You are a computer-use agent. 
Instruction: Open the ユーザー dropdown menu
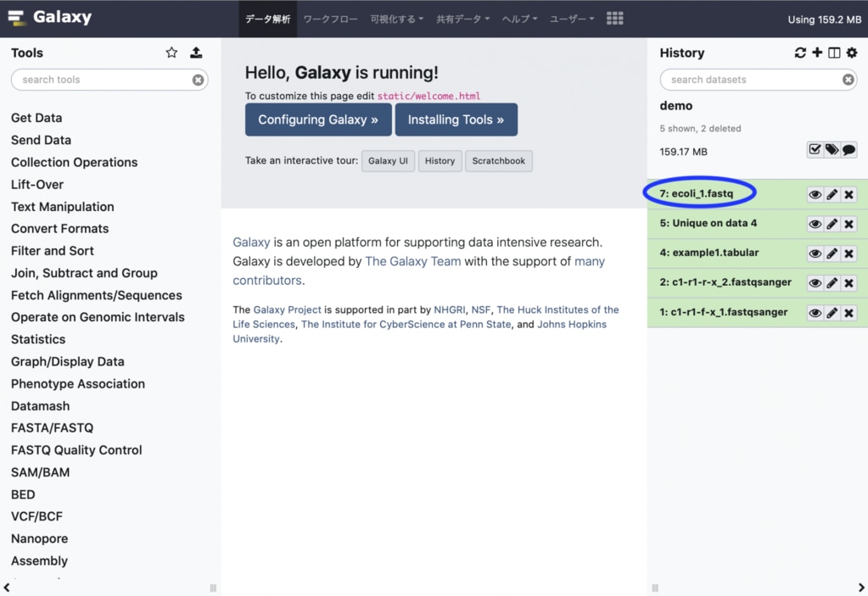click(x=572, y=19)
